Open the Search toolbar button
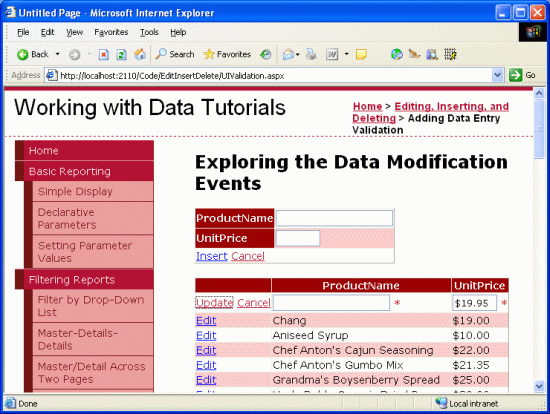Screen dimensions: 550x414 (x=175, y=54)
